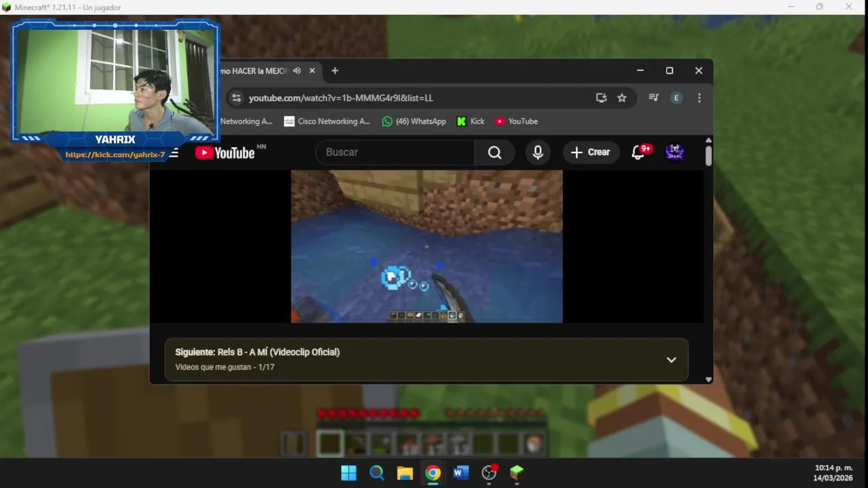Select the last Minecraft hotbar slot
This screenshot has width=868, height=488.
pos(534,444)
